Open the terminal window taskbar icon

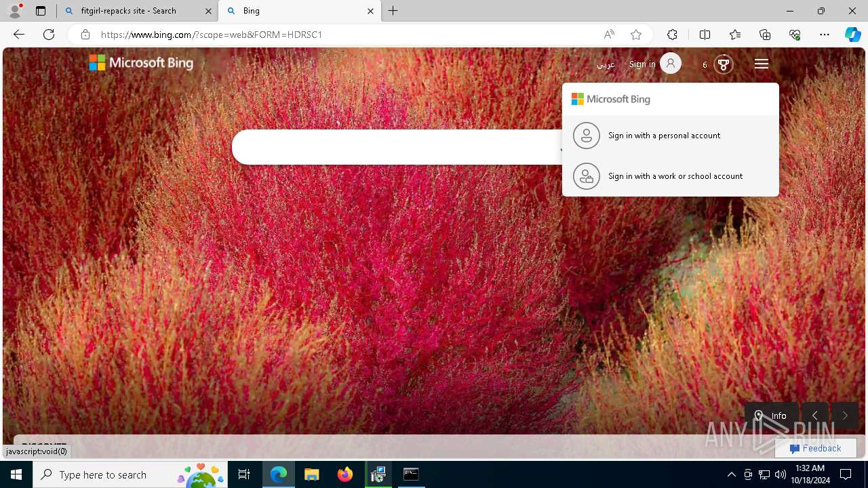pyautogui.click(x=411, y=474)
